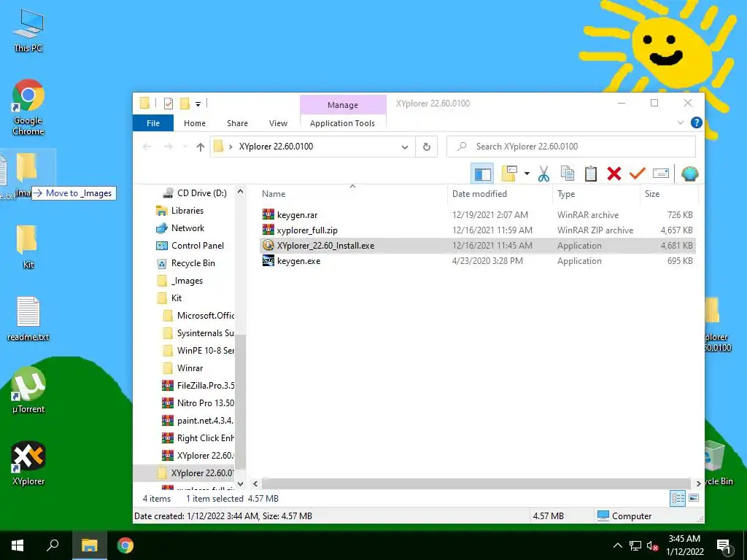
Task: Open Google Chrome from the taskbar
Action: tap(125, 545)
